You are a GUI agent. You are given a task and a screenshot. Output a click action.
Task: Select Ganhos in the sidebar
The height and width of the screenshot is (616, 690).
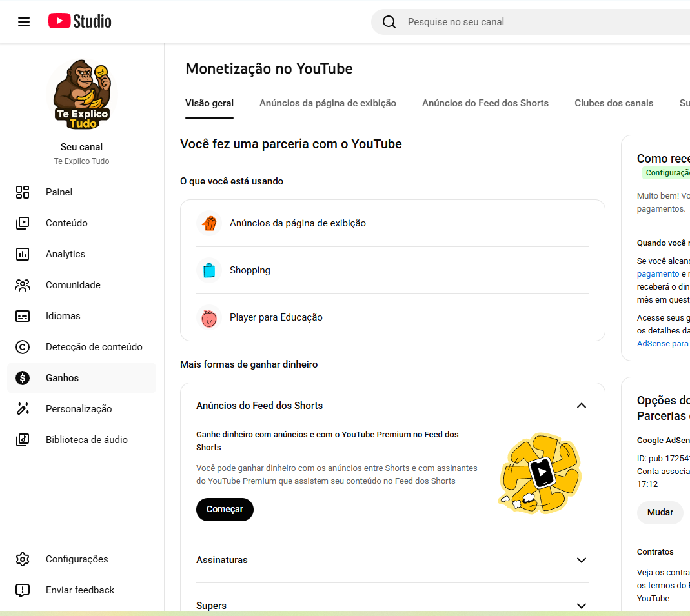[x=81, y=378]
